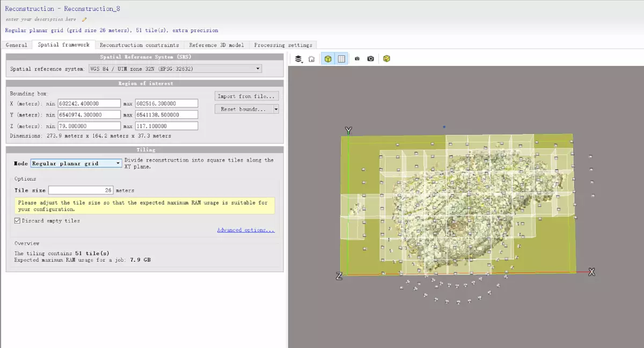Viewport: 644px width, 348px height.
Task: Click the small camera icon
Action: pos(357,59)
